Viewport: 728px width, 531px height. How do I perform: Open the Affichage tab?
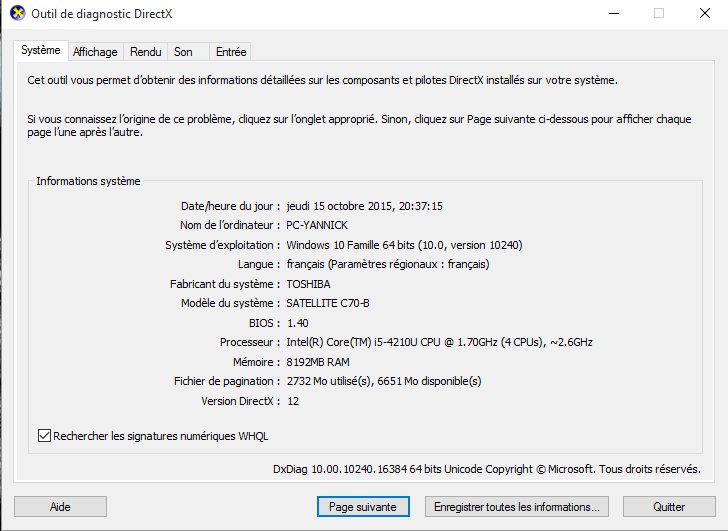pyautogui.click(x=95, y=52)
